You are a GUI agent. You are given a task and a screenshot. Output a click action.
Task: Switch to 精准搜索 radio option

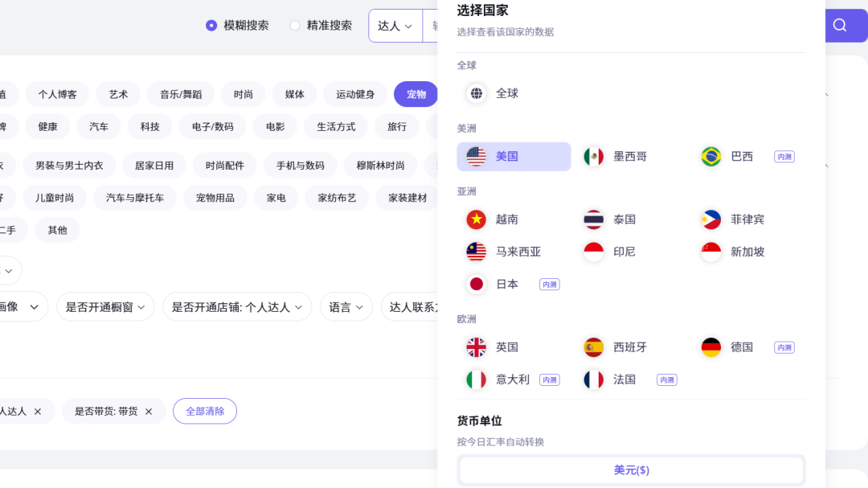(295, 26)
